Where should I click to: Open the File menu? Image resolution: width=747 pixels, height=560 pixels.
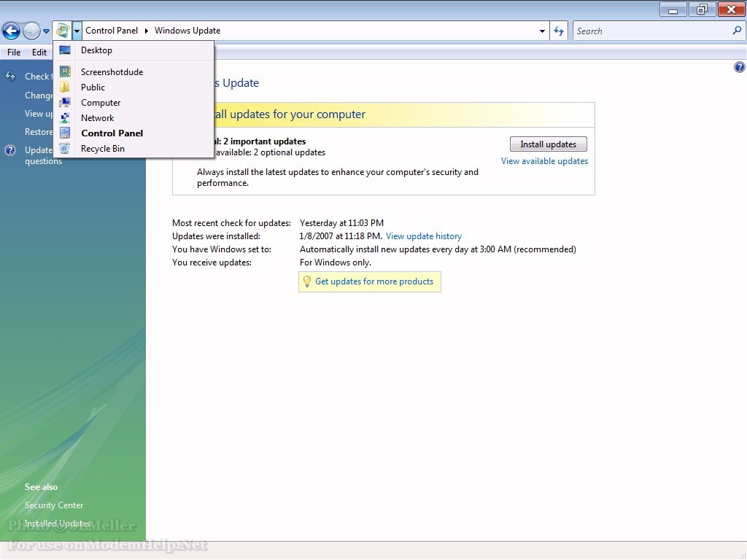14,52
